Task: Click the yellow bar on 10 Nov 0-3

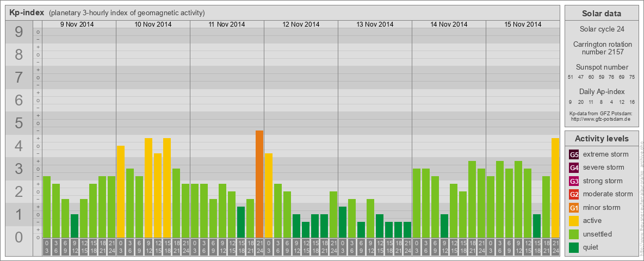Action: pos(121,191)
